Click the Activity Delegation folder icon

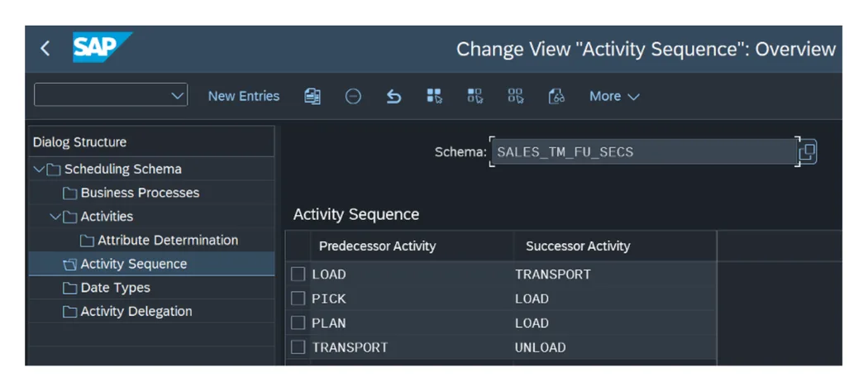click(x=69, y=312)
